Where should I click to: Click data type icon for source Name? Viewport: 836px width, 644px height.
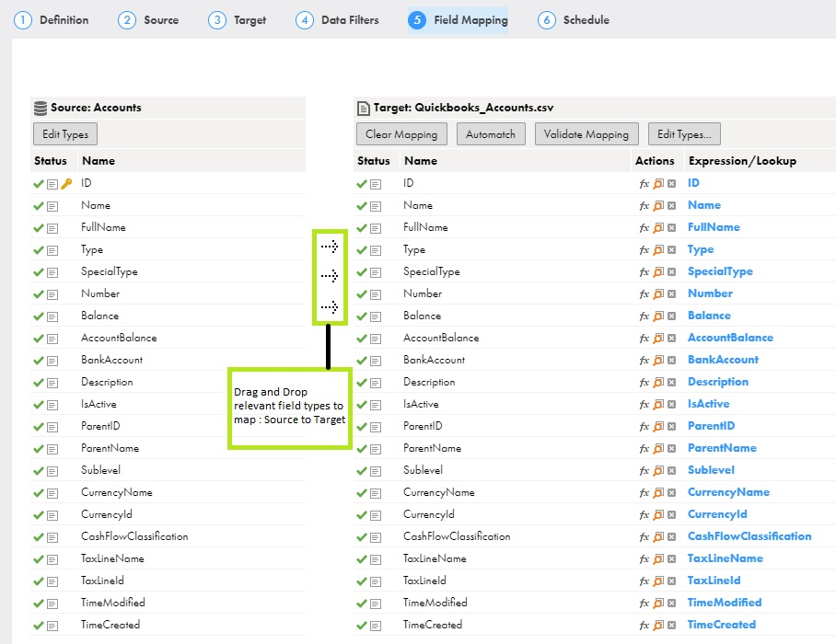pos(52,206)
